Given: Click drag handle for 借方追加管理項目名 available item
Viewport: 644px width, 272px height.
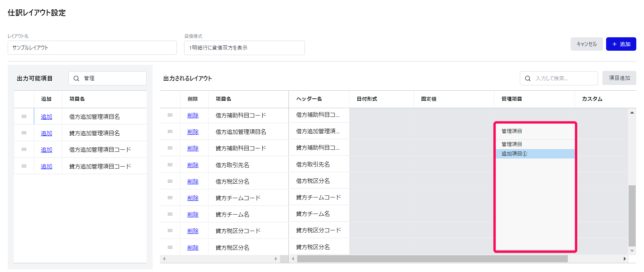Looking at the screenshot, I should (x=24, y=117).
